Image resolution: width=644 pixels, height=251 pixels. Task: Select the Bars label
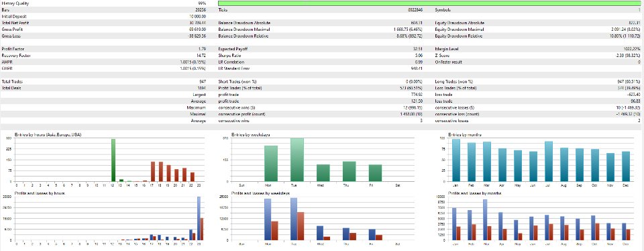(5, 9)
